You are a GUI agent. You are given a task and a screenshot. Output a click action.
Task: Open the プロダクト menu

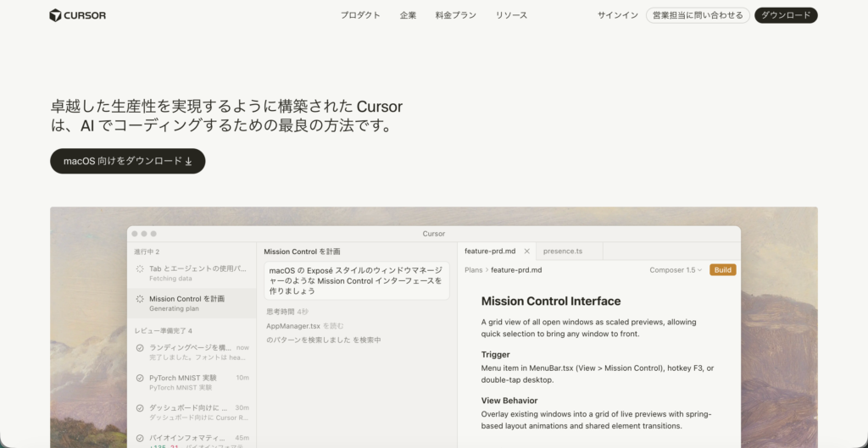click(x=360, y=15)
